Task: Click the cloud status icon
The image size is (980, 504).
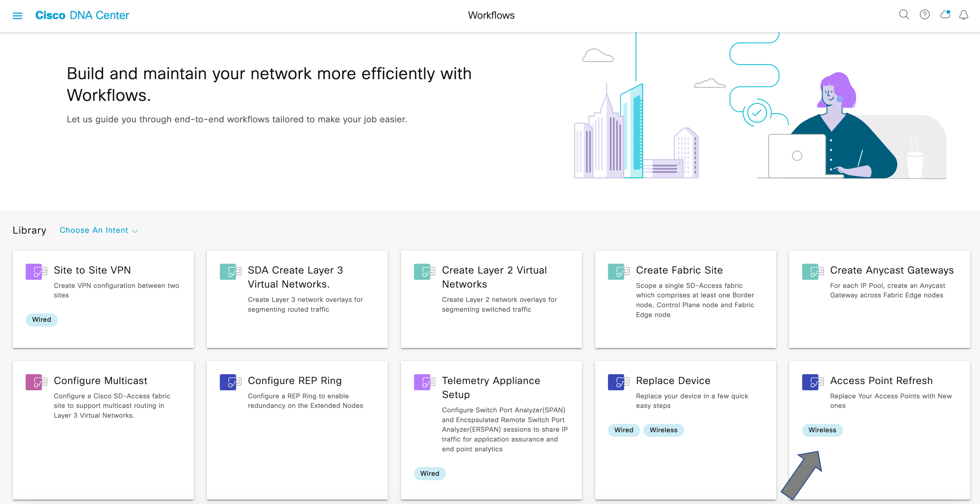Action: [x=945, y=15]
